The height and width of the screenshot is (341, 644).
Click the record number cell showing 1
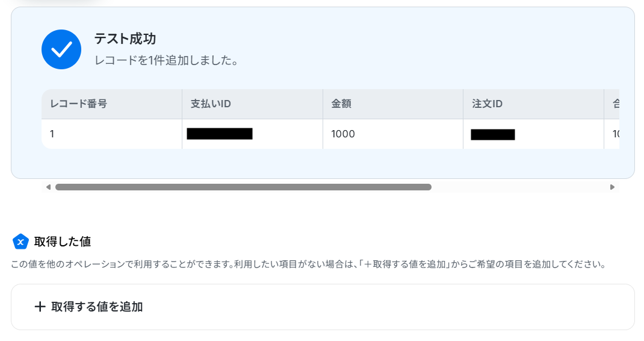(112, 134)
